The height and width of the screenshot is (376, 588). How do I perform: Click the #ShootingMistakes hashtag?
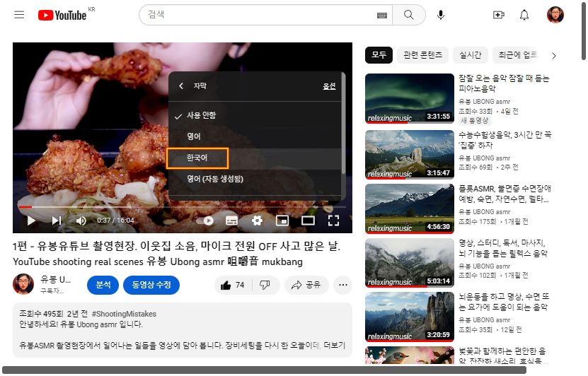click(124, 314)
